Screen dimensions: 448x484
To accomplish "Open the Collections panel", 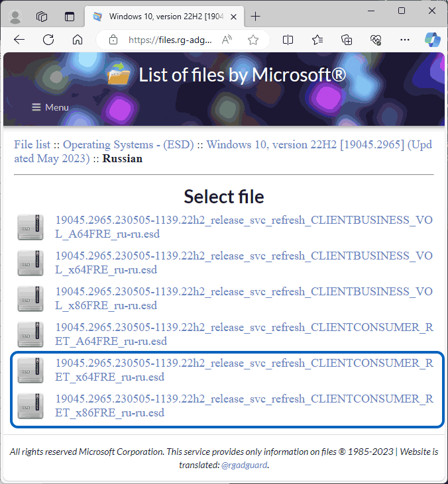I will (347, 40).
